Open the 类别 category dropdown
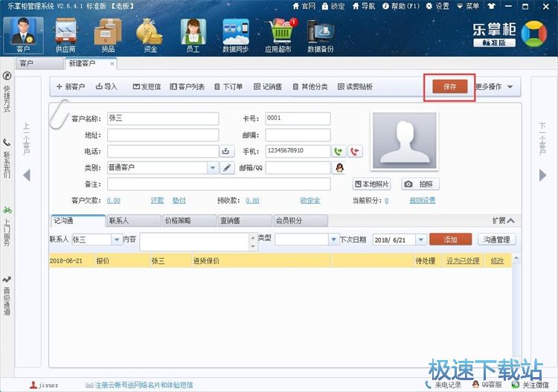 tap(213, 167)
